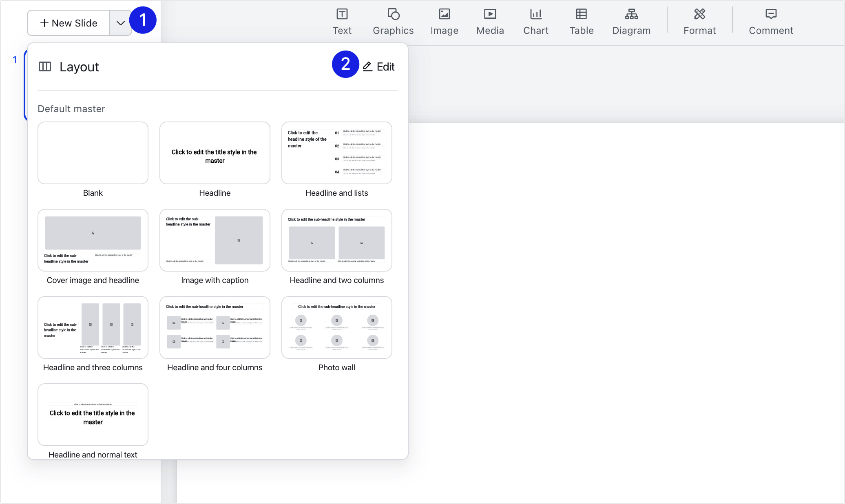The image size is (845, 504).
Task: Click the Text tool icon
Action: pyautogui.click(x=342, y=21)
